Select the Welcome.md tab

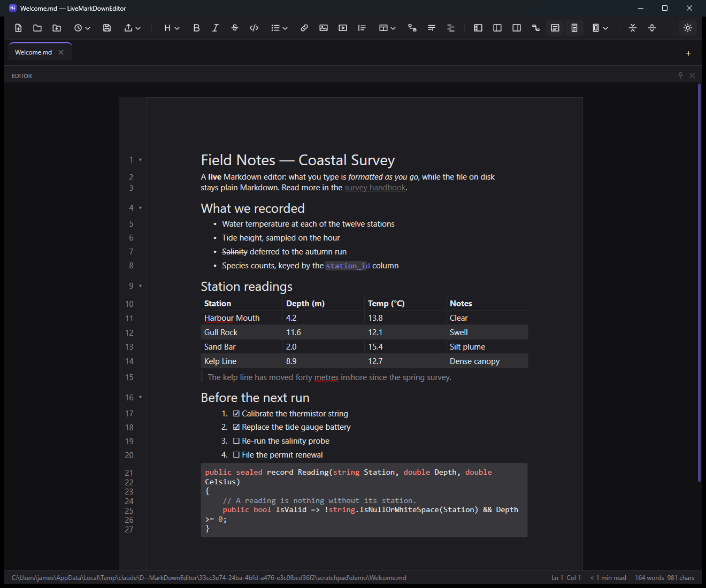point(33,52)
